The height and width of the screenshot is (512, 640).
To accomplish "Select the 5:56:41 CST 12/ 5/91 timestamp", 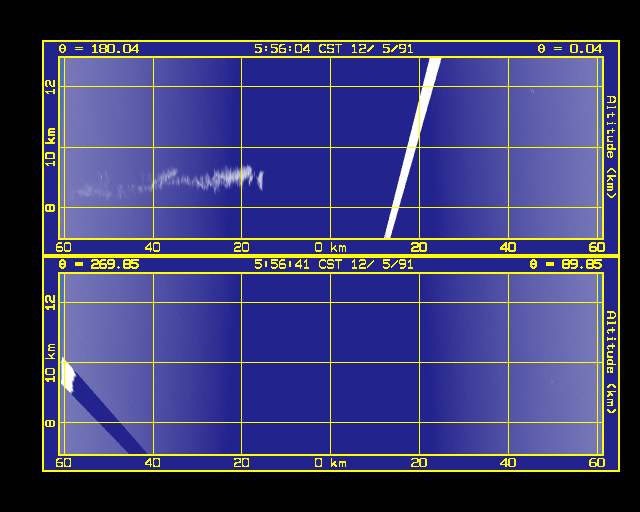I will (x=333, y=264).
